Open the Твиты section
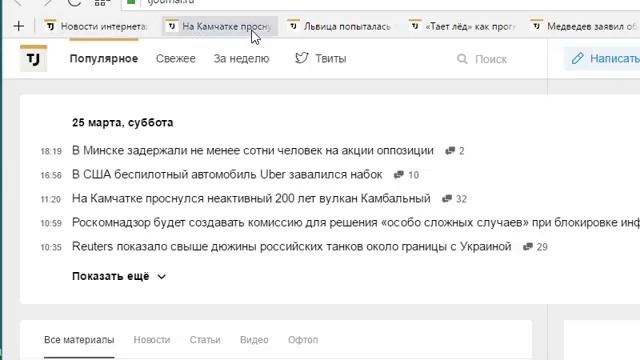Screen dimensions: 640x360 coord(320,58)
